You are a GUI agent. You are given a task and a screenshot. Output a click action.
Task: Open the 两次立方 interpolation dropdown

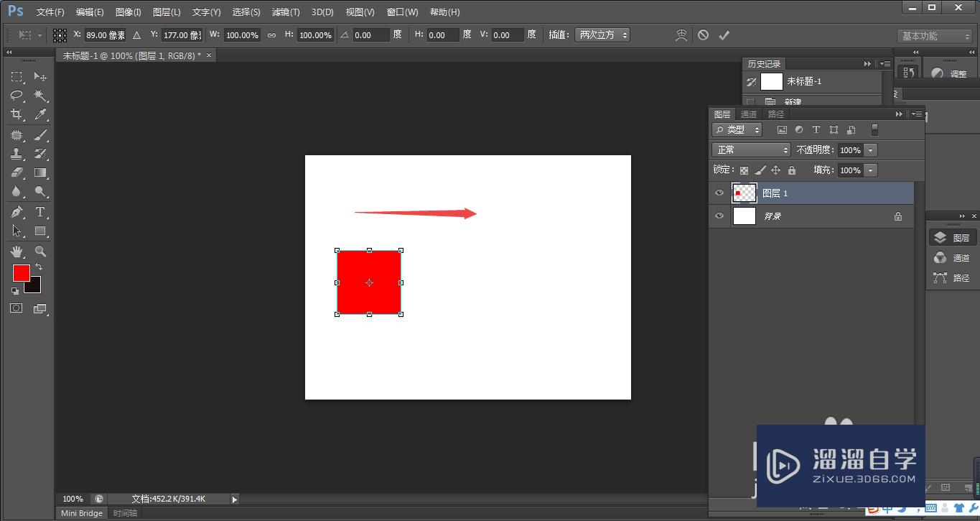tap(602, 34)
